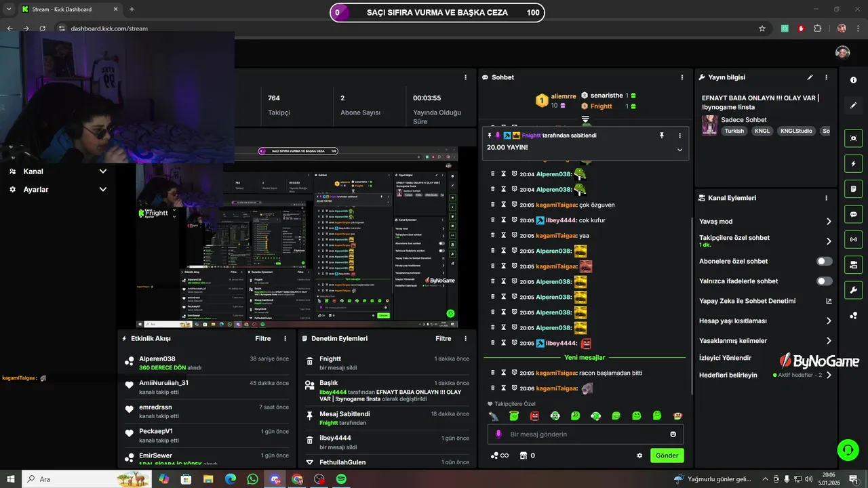Open a new browser tab
The width and height of the screenshot is (868, 488).
click(132, 9)
